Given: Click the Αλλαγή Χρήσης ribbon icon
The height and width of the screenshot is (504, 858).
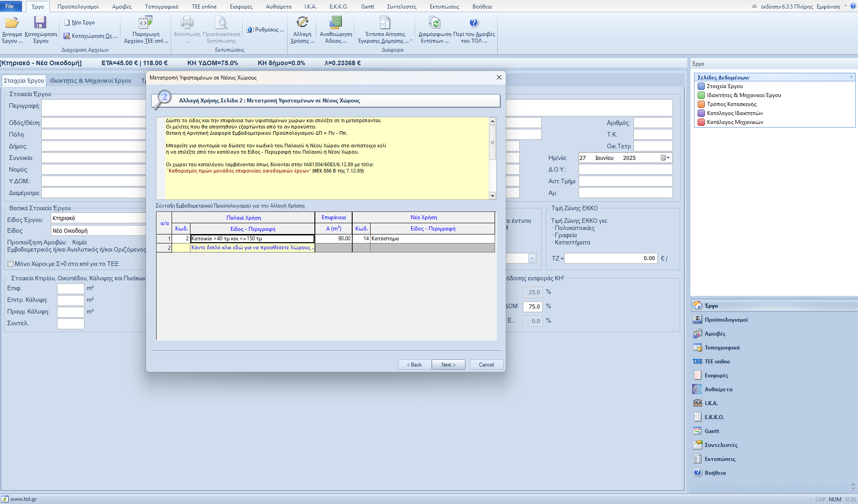Looking at the screenshot, I should [302, 23].
